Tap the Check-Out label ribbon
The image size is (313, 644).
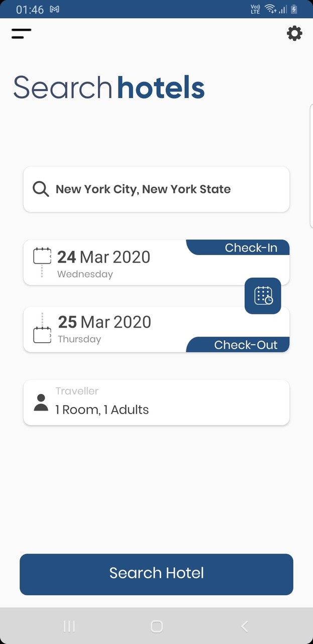tap(246, 345)
